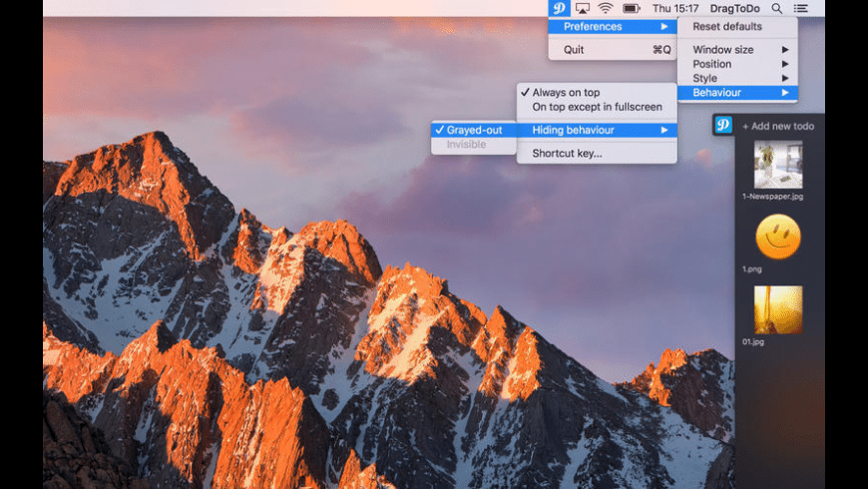Expand the Position submenu
Image resolution: width=868 pixels, height=489 pixels.
(x=737, y=64)
